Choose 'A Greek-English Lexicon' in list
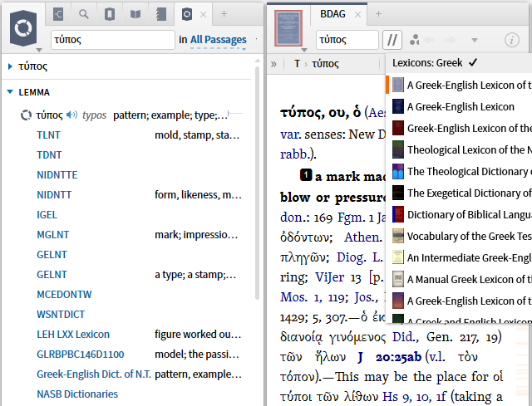The width and height of the screenshot is (532, 406). point(459,107)
